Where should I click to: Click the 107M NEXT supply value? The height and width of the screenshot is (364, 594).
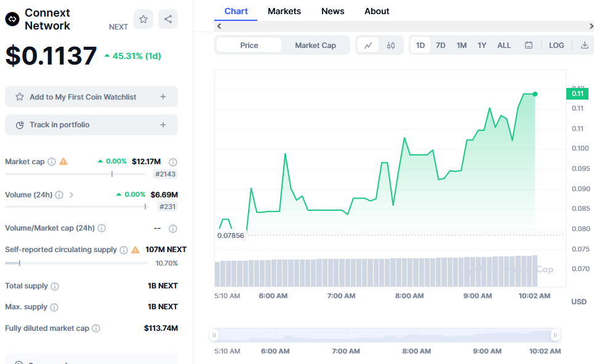[x=166, y=250]
